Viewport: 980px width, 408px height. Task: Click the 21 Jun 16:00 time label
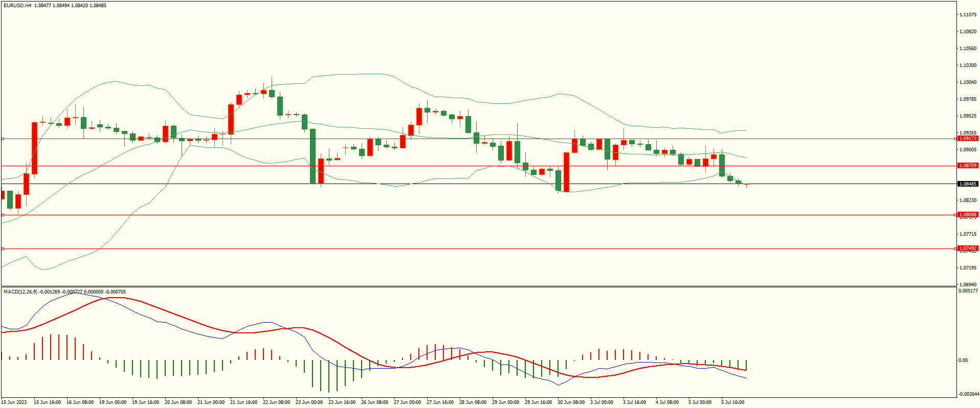pyautogui.click(x=243, y=402)
